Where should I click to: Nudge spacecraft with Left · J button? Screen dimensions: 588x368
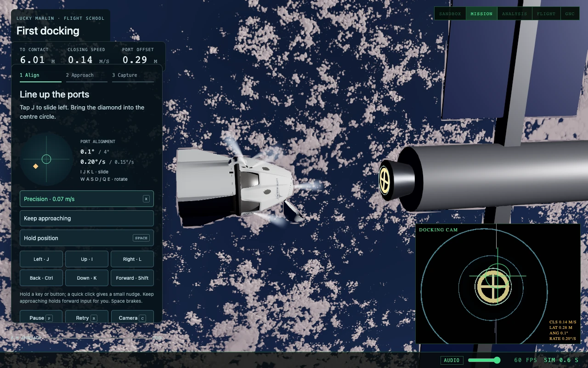(41, 259)
